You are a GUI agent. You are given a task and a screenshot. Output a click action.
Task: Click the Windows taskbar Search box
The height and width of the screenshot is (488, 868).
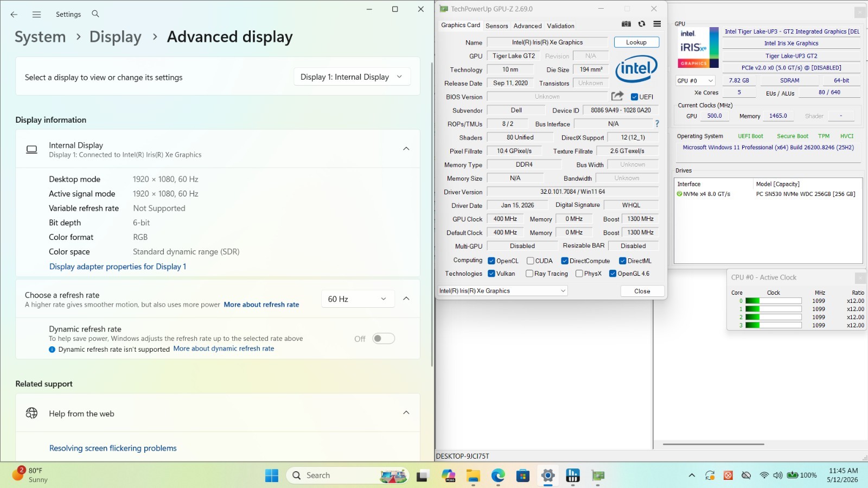tap(347, 476)
